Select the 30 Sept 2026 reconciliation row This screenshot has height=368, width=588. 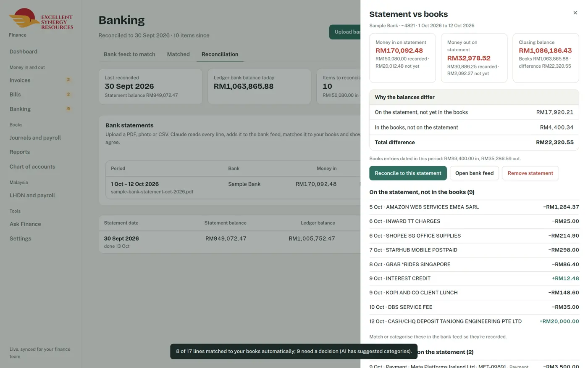tap(230, 242)
